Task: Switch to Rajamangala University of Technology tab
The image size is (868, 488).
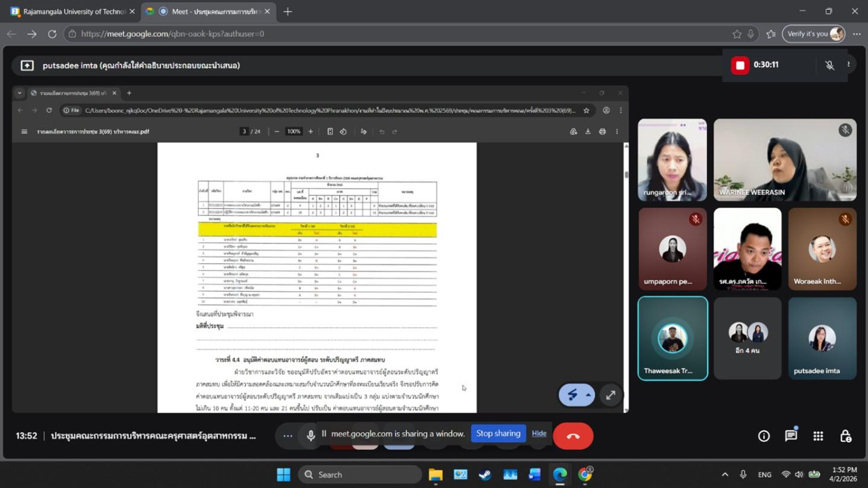Action: point(72,11)
